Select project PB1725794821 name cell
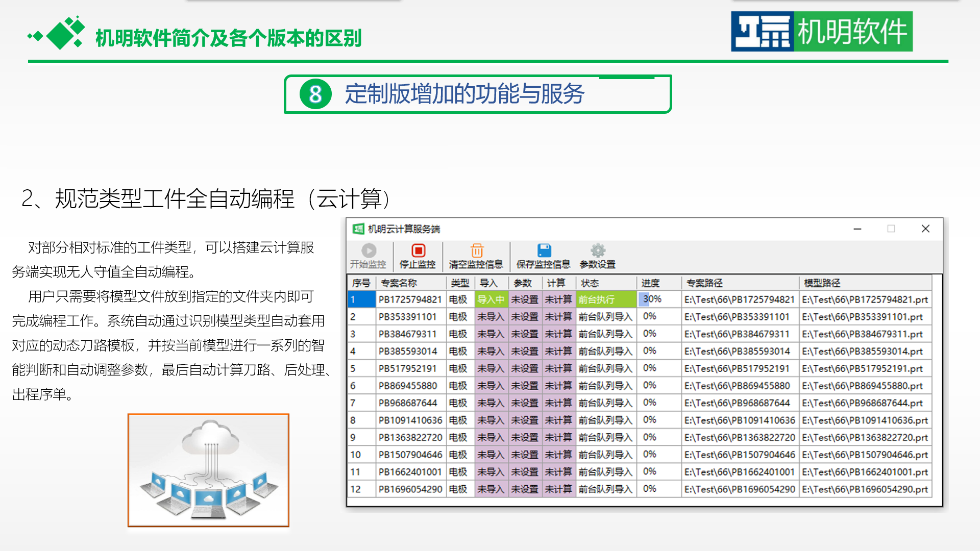 (411, 299)
